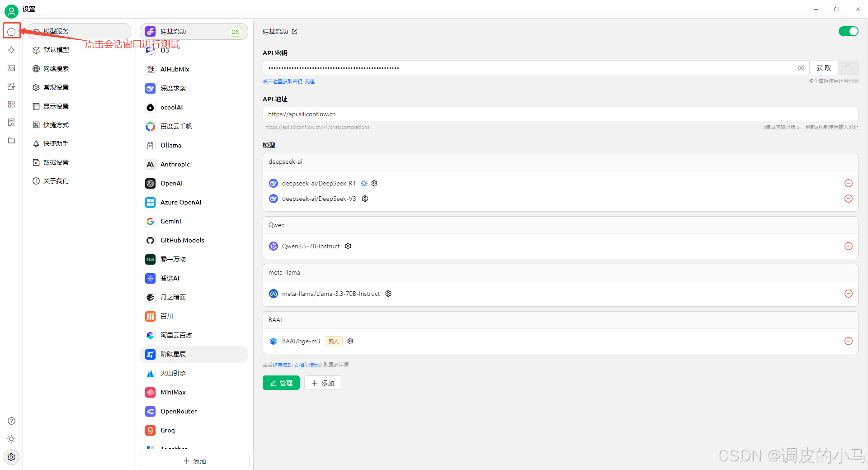The width and height of the screenshot is (868, 470).
Task: Open the knowledge base icon in sidebar
Action: [11, 123]
